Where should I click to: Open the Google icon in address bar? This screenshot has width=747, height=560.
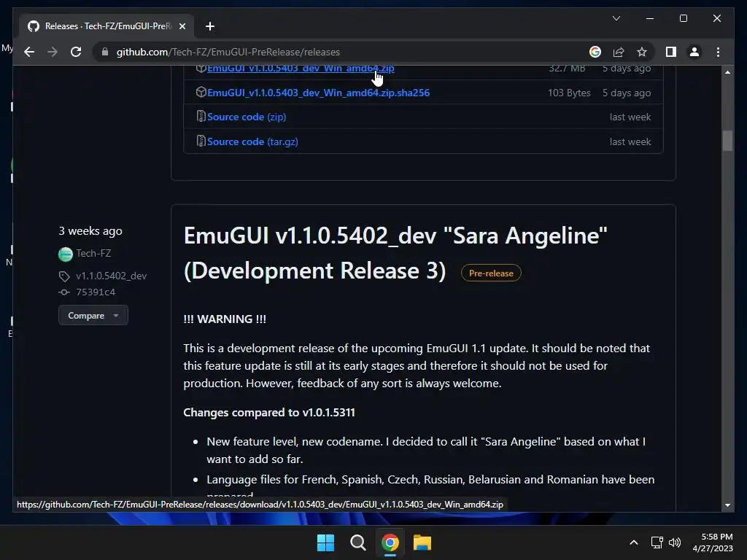tap(595, 52)
